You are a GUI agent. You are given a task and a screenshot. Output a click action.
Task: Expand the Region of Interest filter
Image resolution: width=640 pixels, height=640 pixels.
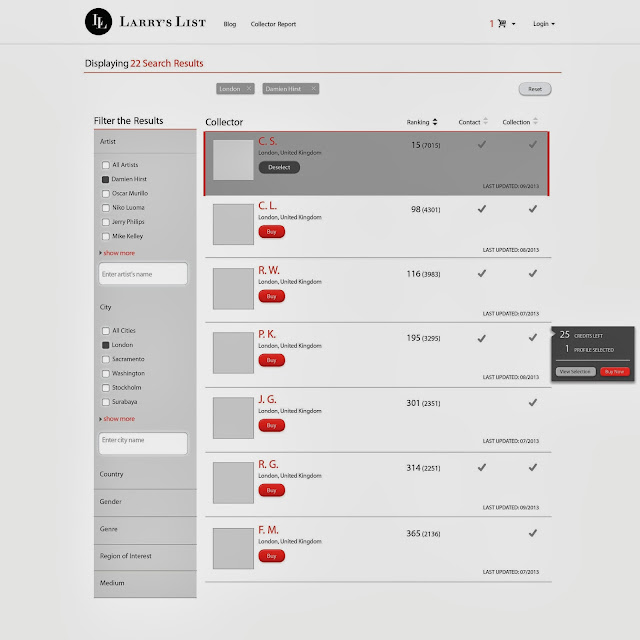pyautogui.click(x=145, y=556)
